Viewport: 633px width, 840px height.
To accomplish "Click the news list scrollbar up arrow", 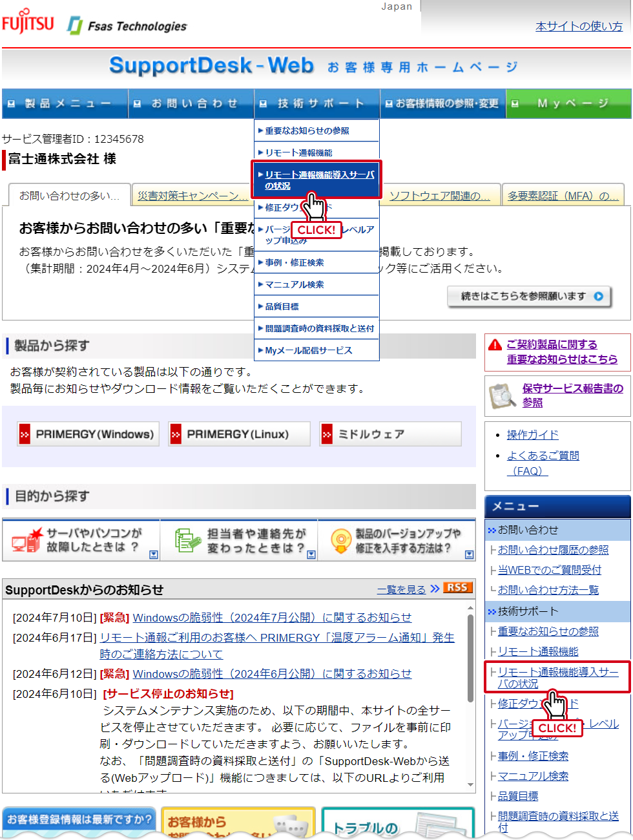I will pyautogui.click(x=471, y=607).
